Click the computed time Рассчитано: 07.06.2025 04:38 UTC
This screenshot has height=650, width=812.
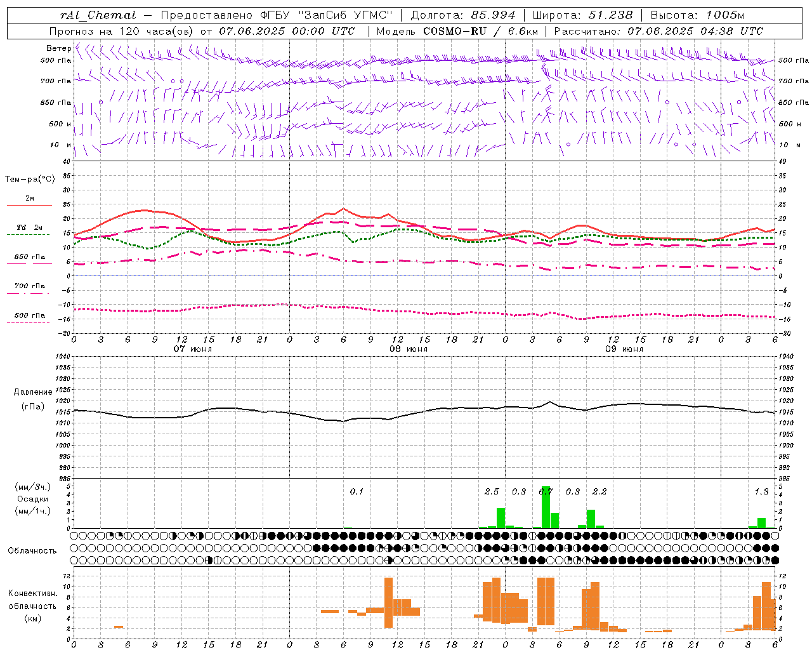[658, 31]
